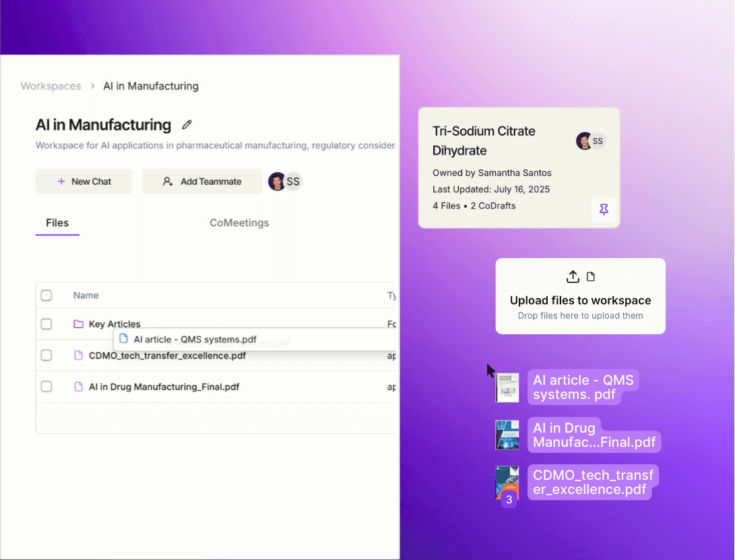Switch to the Files tab
This screenshot has height=560, width=735.
pos(57,223)
